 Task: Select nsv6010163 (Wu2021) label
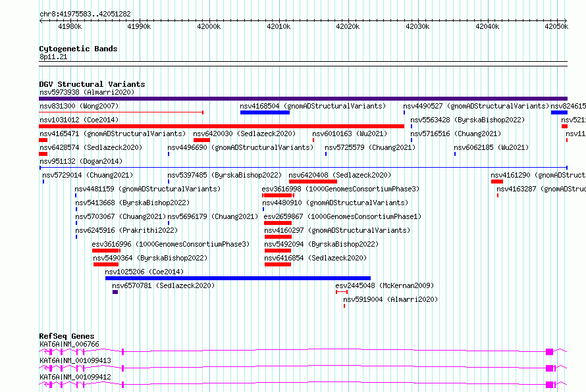coord(350,134)
